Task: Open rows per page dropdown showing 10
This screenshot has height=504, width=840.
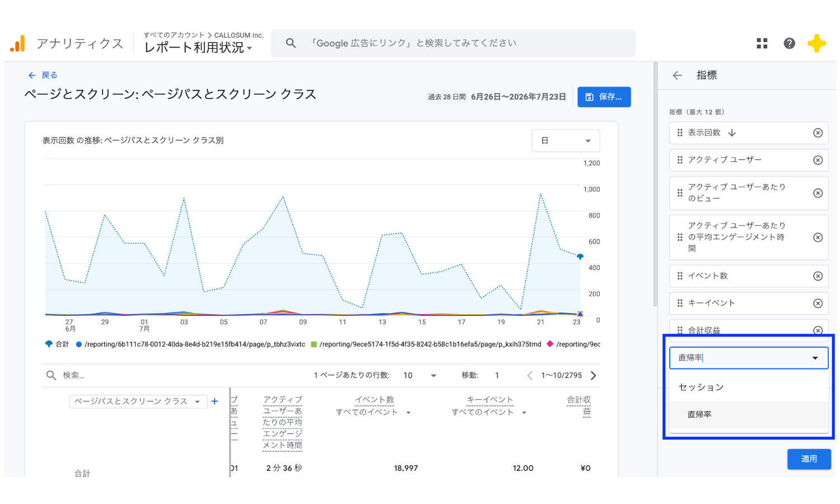Action: coord(419,375)
